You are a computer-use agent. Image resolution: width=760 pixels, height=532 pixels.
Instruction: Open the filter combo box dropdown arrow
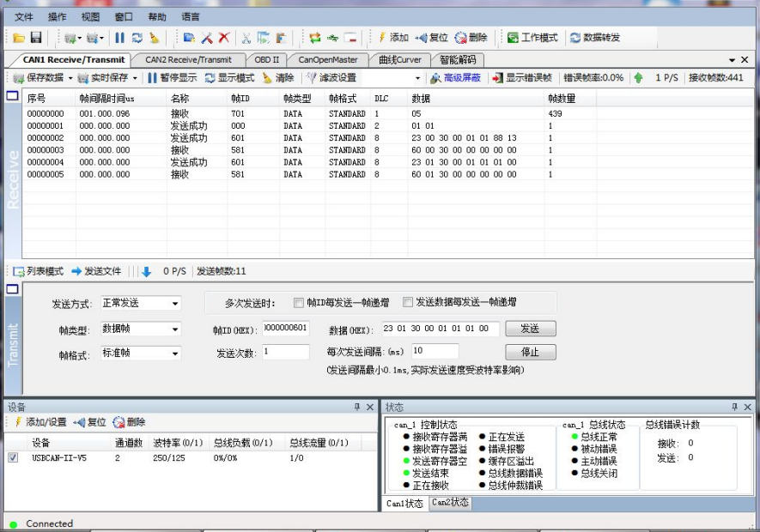coord(417,78)
